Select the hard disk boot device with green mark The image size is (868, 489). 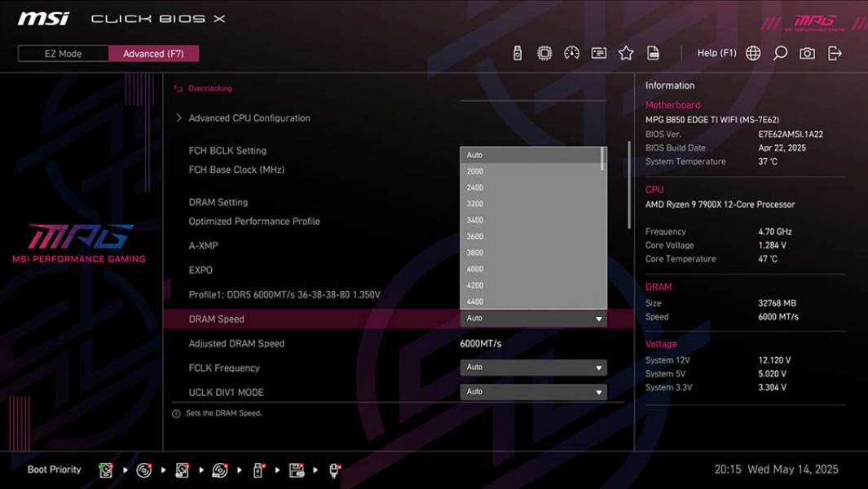(105, 470)
